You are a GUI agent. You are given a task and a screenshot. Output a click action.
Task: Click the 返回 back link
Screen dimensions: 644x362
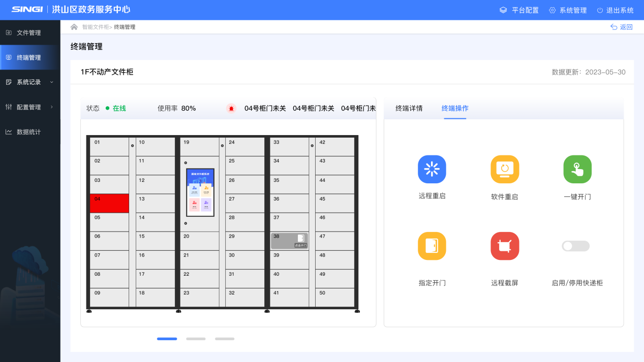(x=622, y=27)
